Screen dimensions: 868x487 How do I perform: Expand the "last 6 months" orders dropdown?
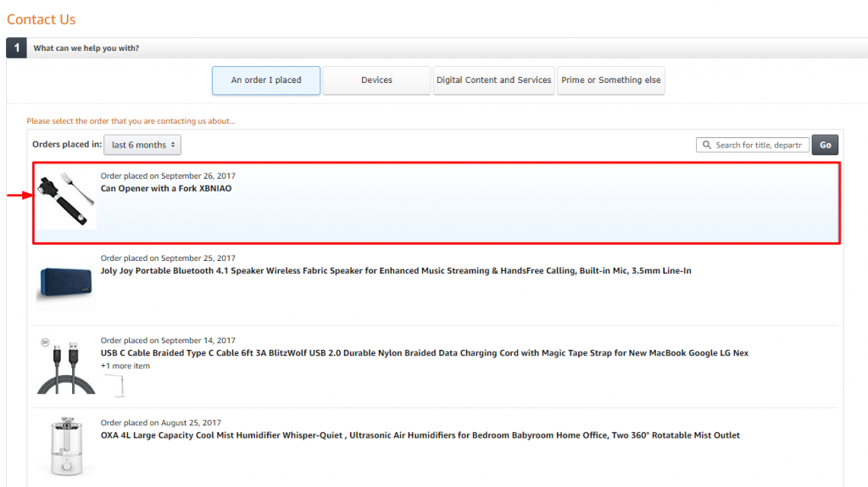(x=142, y=145)
